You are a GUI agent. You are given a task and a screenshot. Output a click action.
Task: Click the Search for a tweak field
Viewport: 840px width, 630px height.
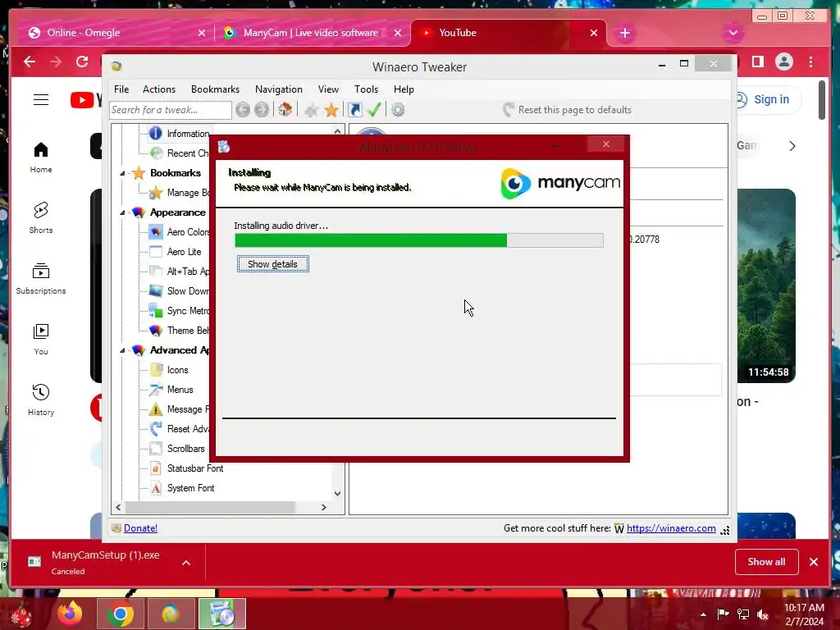(171, 110)
